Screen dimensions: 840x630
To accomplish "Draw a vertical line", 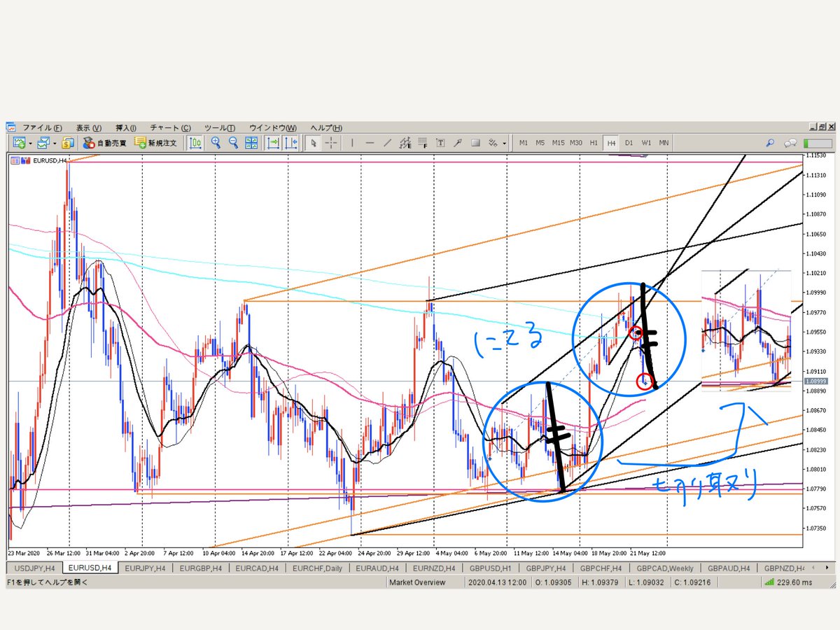I will [x=352, y=143].
